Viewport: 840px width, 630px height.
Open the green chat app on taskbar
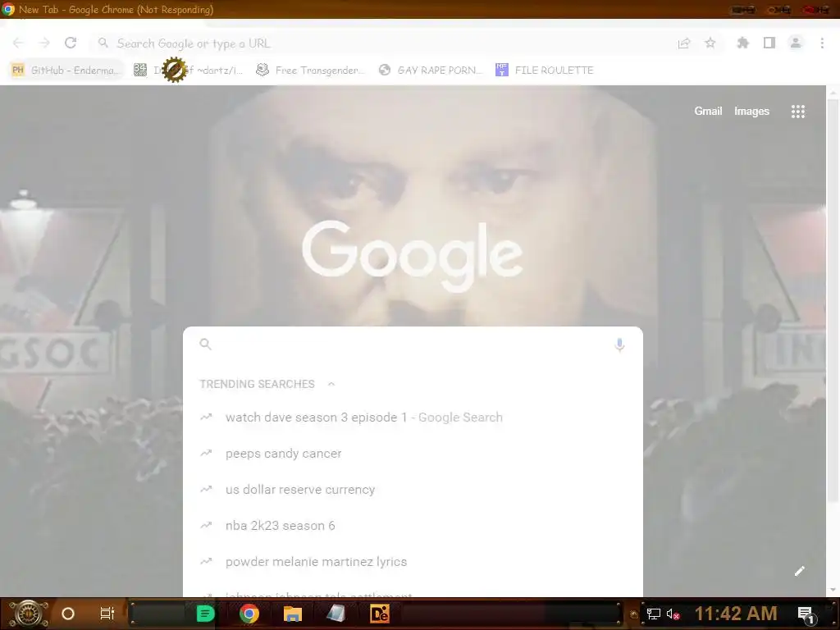[x=205, y=614]
